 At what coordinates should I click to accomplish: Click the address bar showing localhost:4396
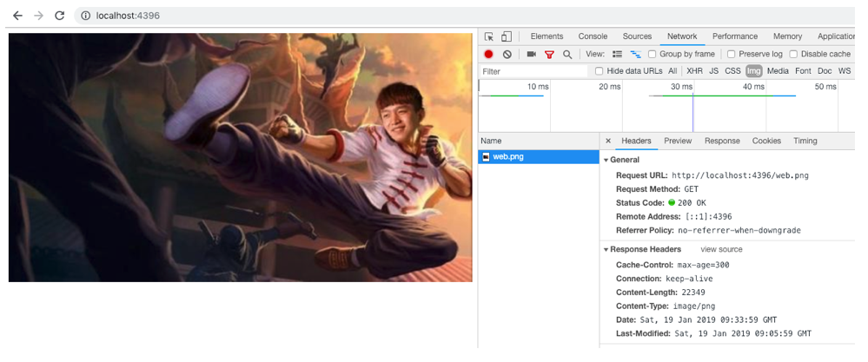(x=465, y=16)
